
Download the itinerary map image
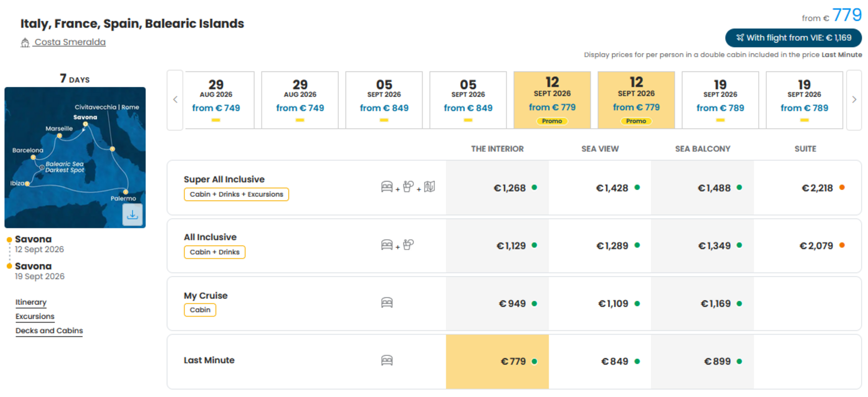click(132, 215)
